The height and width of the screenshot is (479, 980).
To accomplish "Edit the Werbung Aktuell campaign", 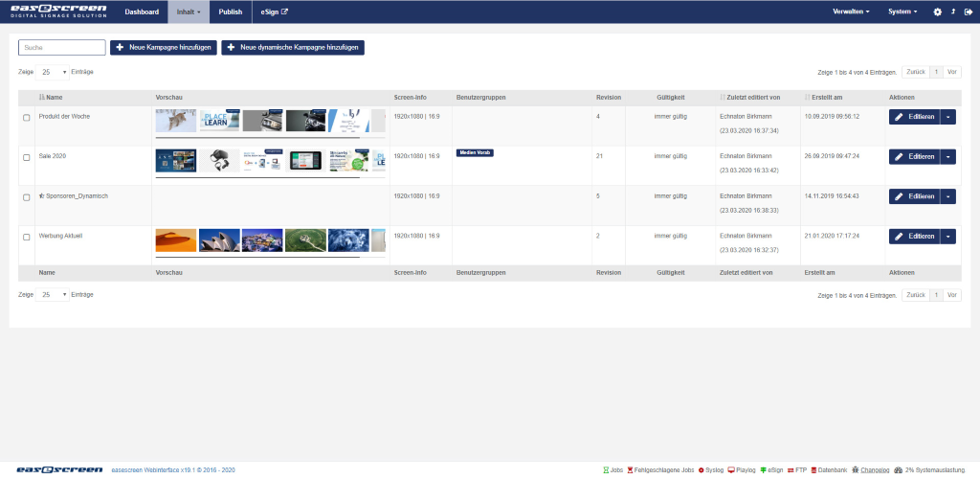I will [x=914, y=236].
